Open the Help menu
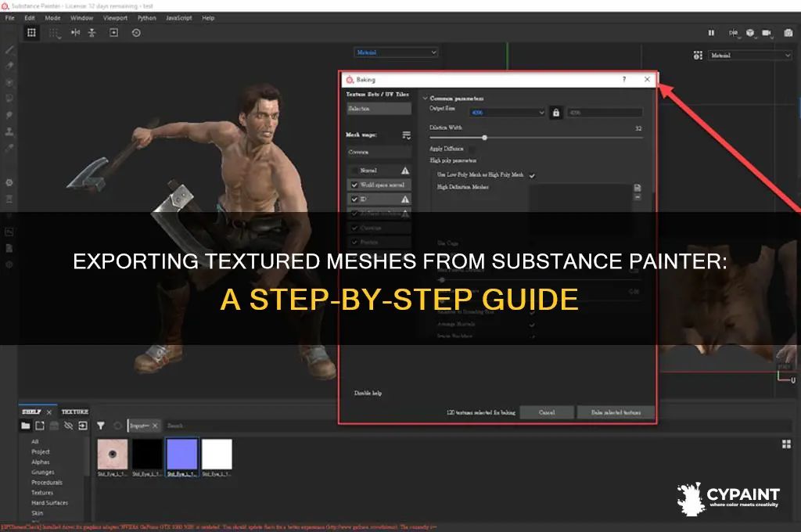Screen dimensions: 801x532 point(208,18)
